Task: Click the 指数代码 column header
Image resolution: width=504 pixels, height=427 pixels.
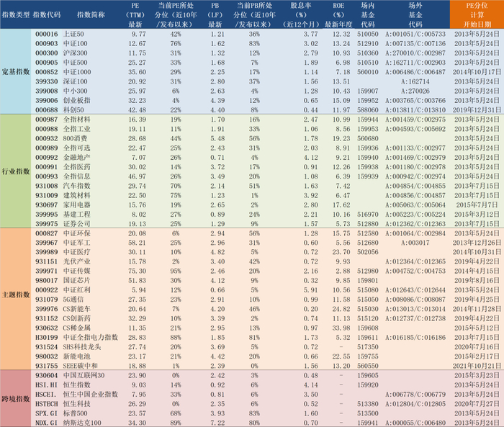Action: (x=47, y=15)
